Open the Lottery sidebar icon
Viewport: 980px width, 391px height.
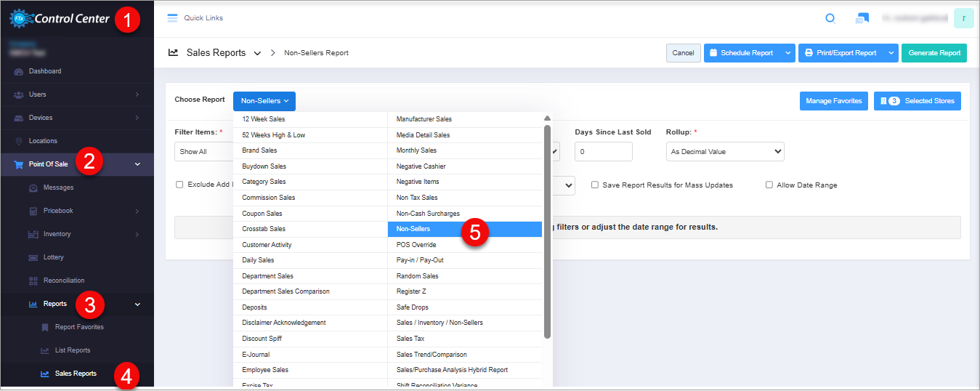[x=33, y=257]
